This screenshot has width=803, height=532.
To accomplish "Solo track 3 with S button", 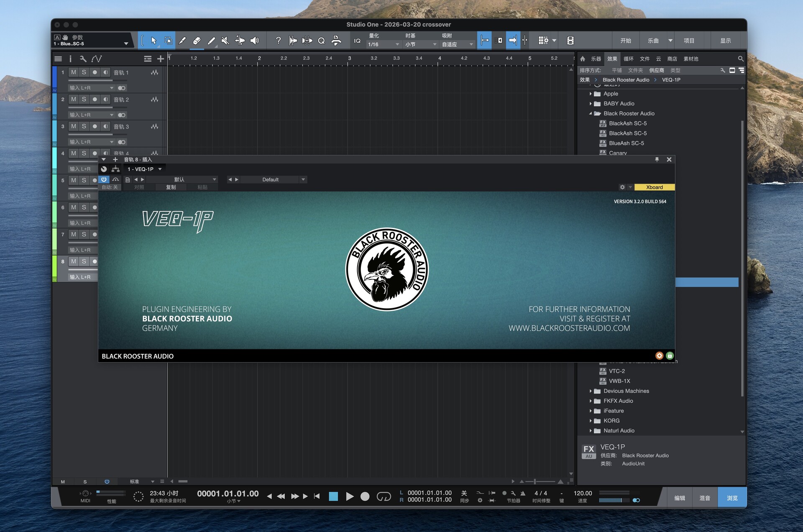I will pos(84,126).
